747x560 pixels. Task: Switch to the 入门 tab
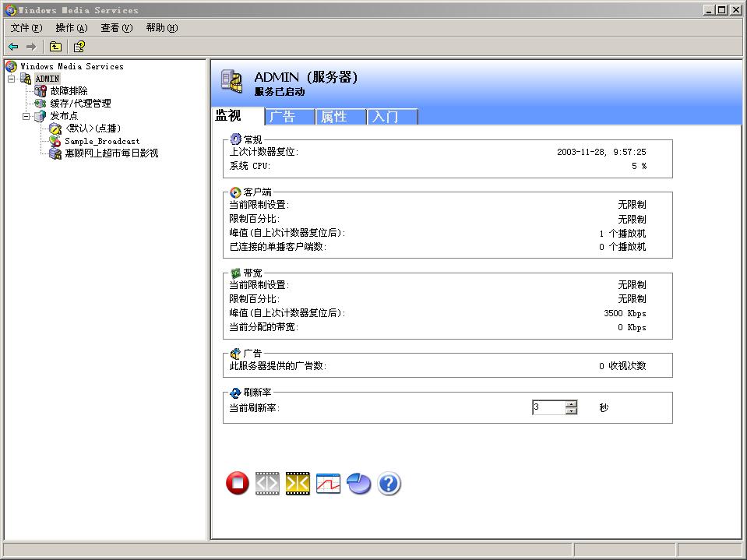click(x=393, y=117)
